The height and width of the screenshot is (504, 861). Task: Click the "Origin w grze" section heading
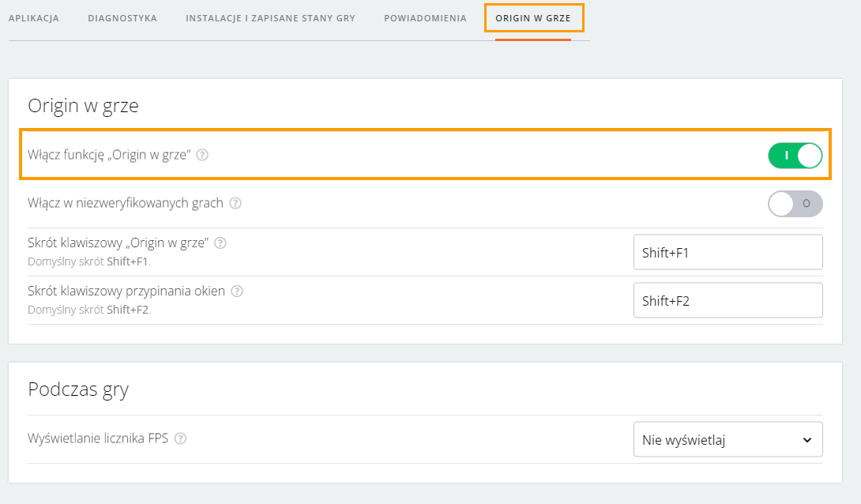tap(83, 105)
